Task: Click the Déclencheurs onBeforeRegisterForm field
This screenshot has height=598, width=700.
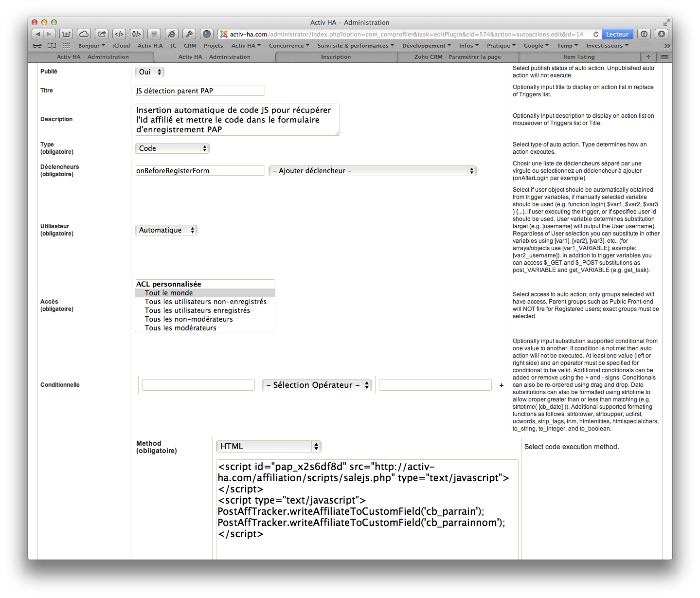Action: pos(200,171)
